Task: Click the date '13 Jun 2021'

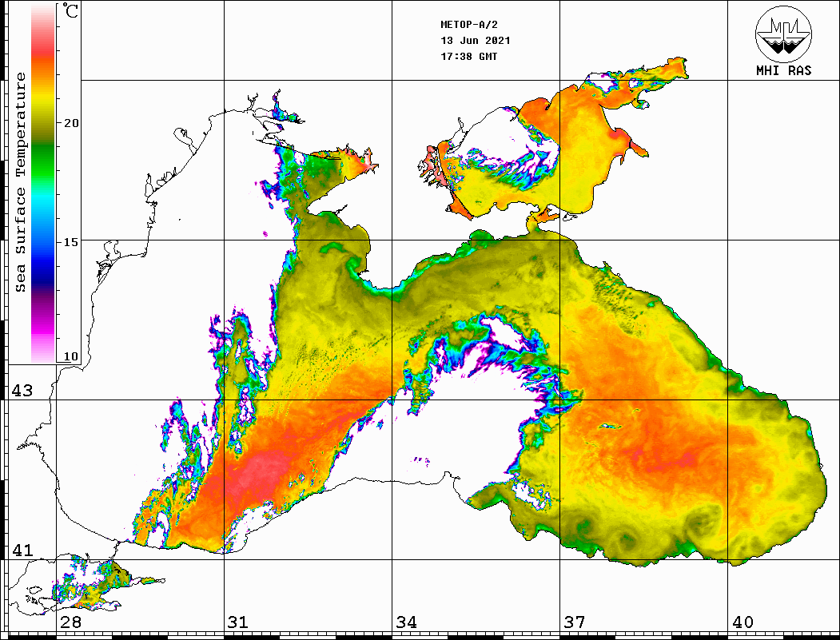Action: click(476, 41)
